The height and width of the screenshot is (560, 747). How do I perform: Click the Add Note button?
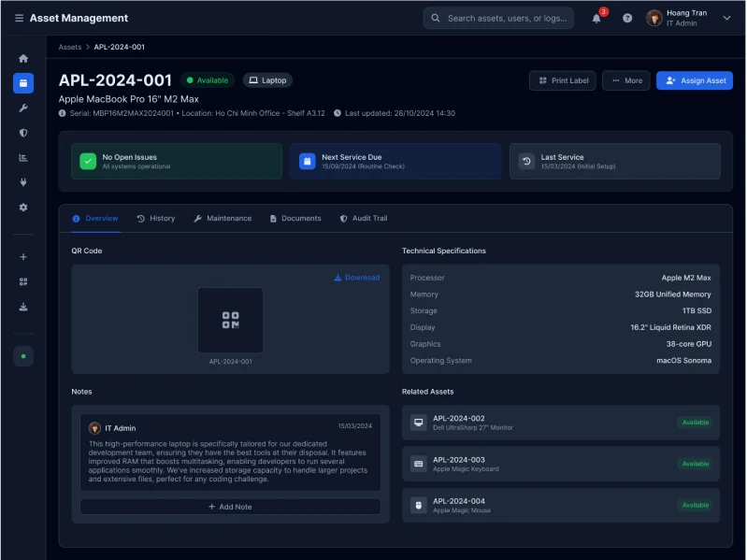click(231, 507)
